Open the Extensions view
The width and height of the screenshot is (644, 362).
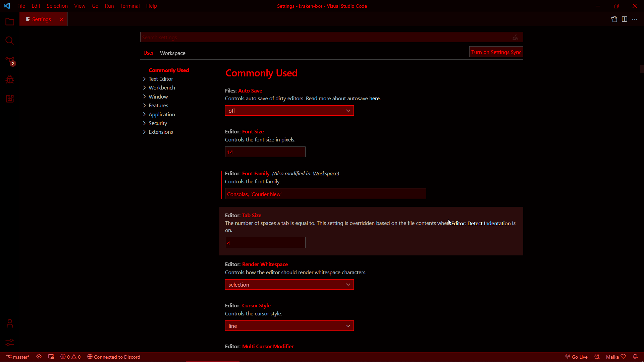pos(10,99)
